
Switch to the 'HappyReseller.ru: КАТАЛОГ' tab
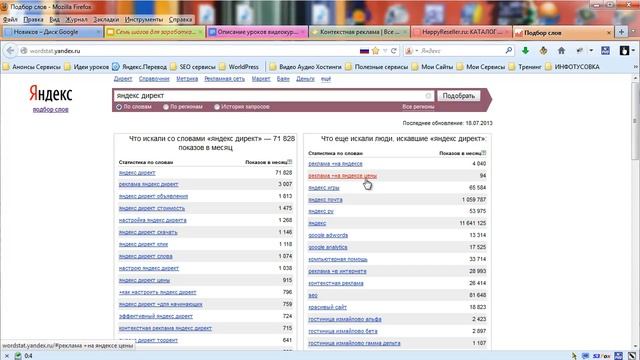461,32
